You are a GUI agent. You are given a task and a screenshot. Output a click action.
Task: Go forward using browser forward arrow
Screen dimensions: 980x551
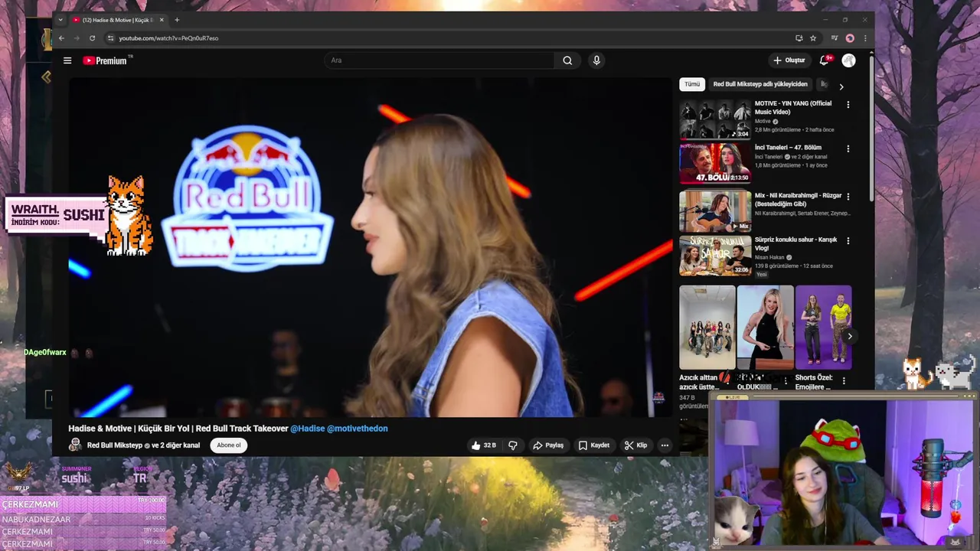coord(77,38)
